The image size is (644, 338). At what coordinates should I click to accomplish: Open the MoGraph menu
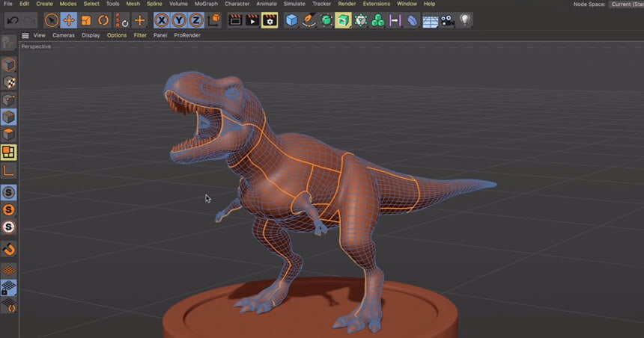tap(206, 4)
